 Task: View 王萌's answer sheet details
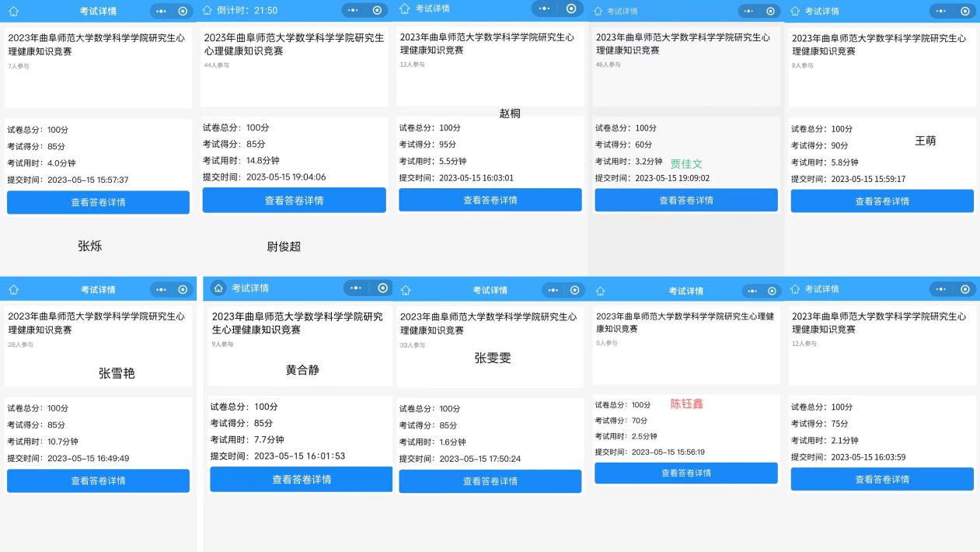(x=881, y=201)
